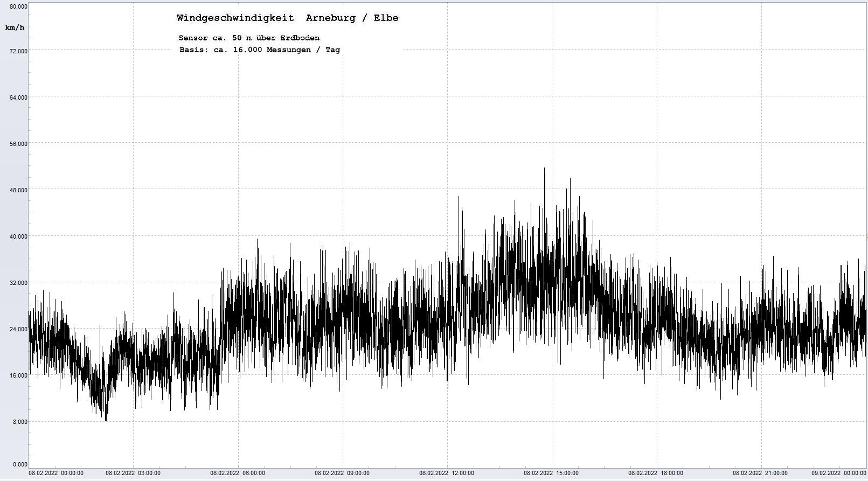Select the 64,000 y-axis value
This screenshot has width=868, height=481.
tap(19, 97)
